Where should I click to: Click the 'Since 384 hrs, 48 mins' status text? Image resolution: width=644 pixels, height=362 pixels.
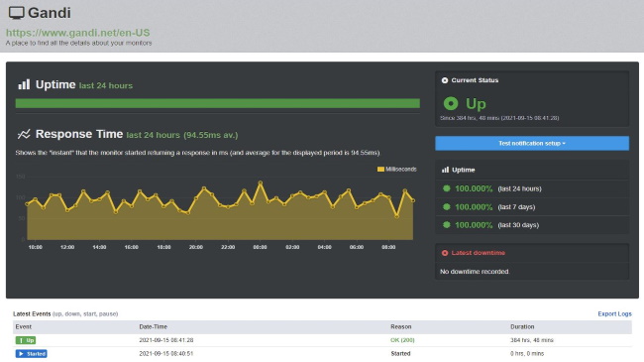point(499,118)
